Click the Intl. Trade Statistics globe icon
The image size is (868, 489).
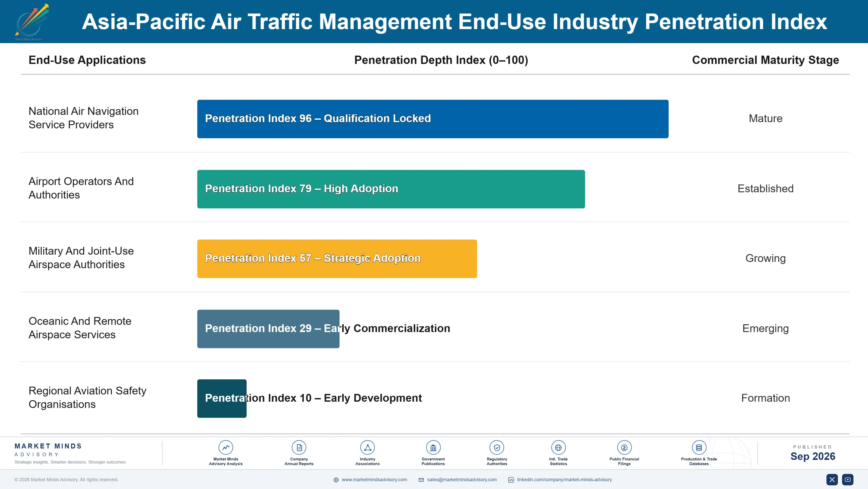point(558,447)
